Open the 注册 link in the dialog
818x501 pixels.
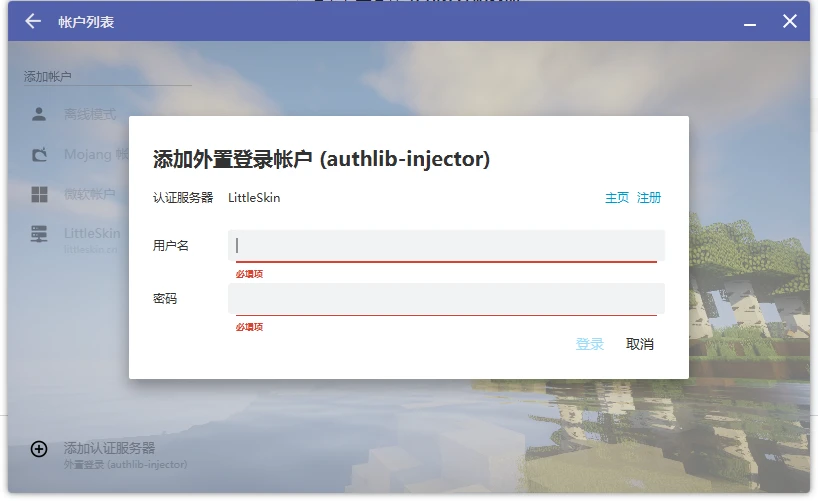click(649, 198)
